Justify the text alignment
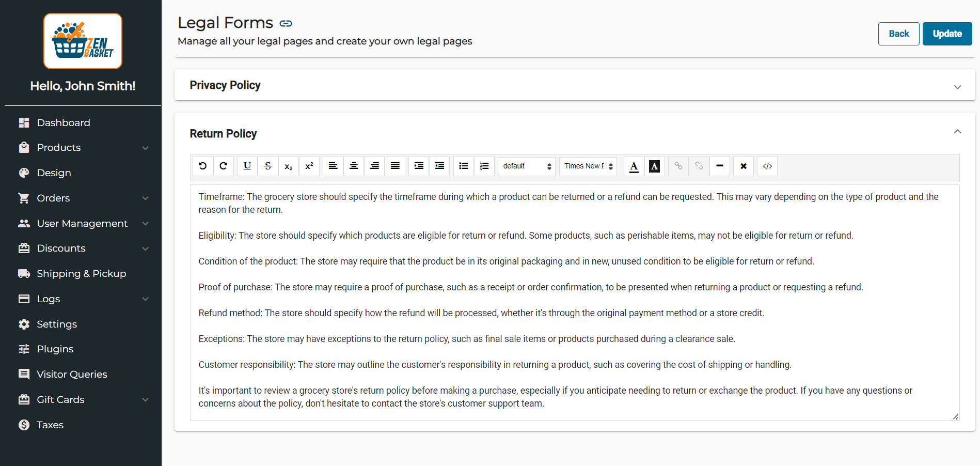The height and width of the screenshot is (466, 980). [x=395, y=166]
